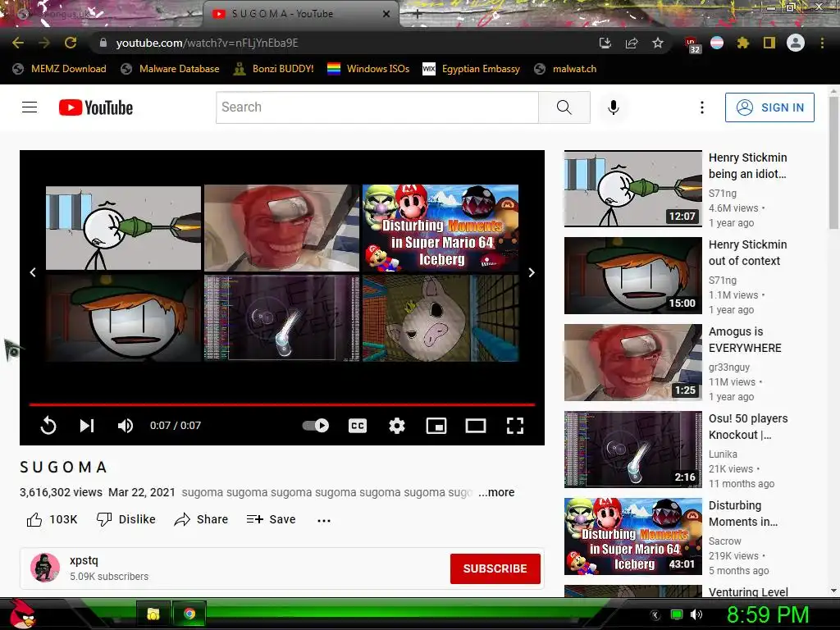840x630 pixels.
Task: Start voice search with the microphone icon
Action: click(614, 107)
